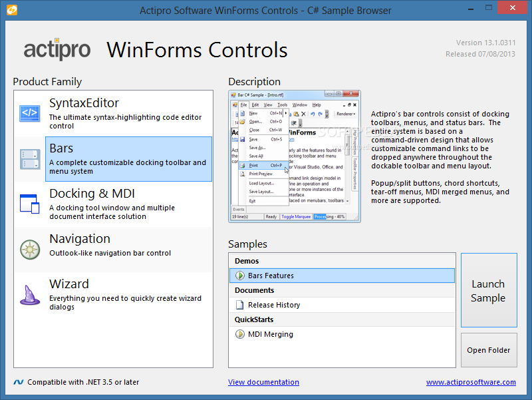Click the .NET compatibility logo icon
Viewport: 532px width, 400px height.
click(19, 382)
